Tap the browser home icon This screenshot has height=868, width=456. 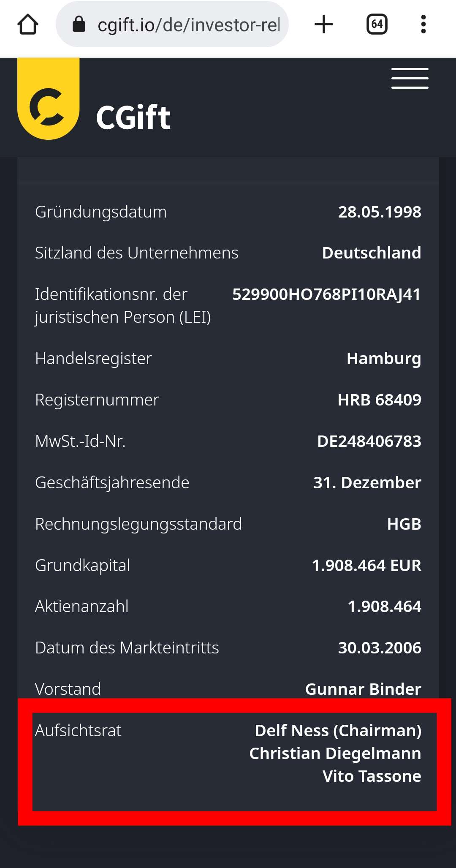point(28,24)
